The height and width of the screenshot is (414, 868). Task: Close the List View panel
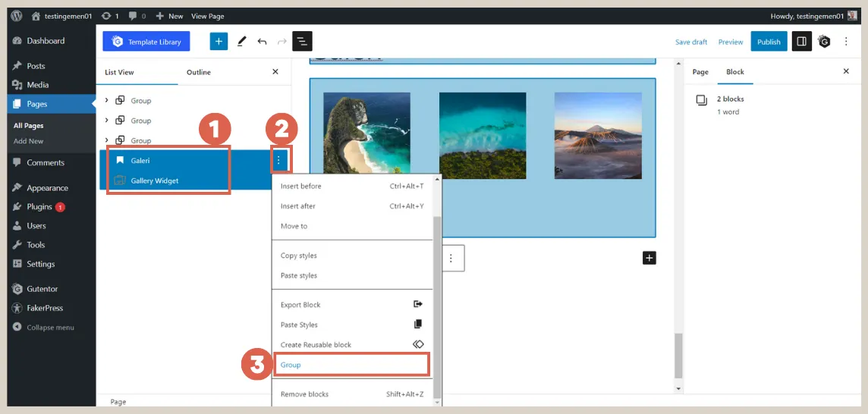click(275, 72)
